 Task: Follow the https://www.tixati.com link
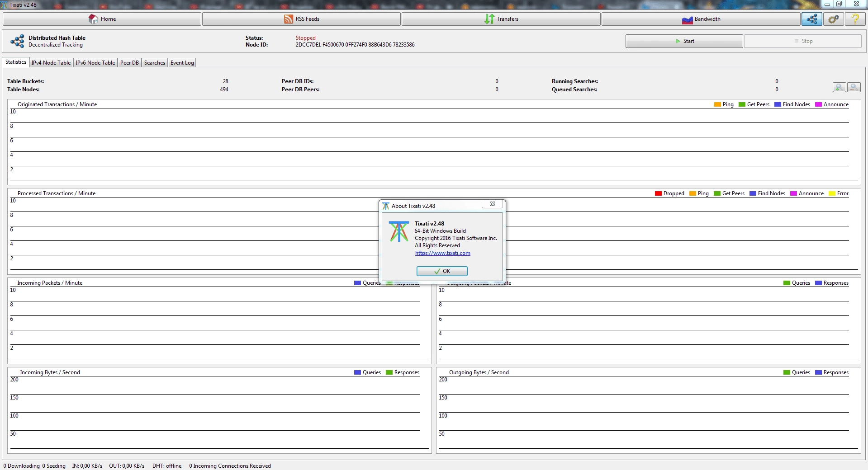[x=443, y=253]
